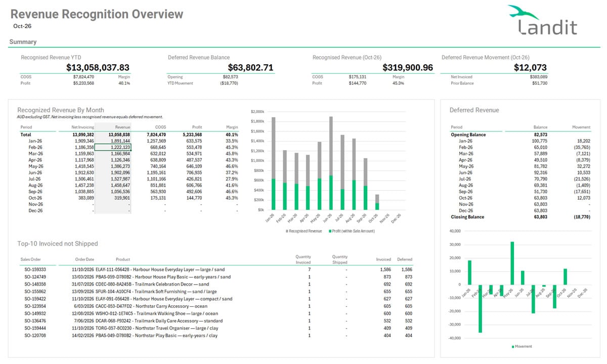The height and width of the screenshot is (364, 607).
Task: Click Jul-26 margin value 27.9%
Action: 232,179
